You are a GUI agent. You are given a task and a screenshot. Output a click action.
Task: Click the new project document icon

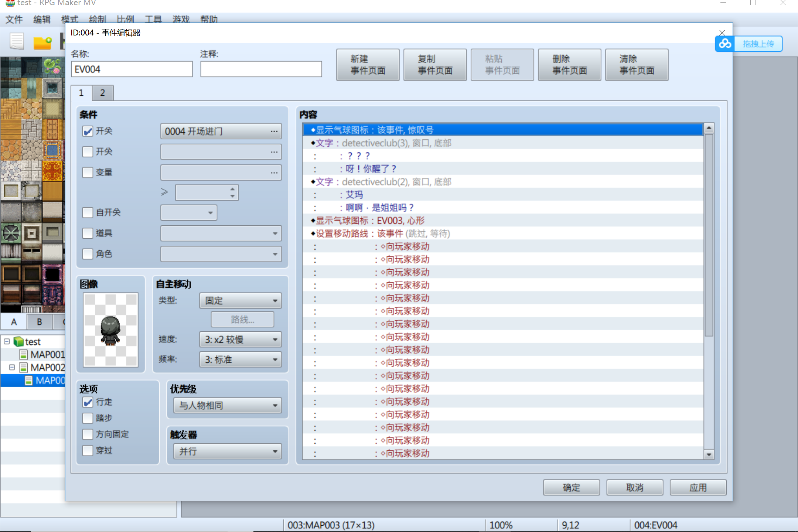pyautogui.click(x=17, y=41)
